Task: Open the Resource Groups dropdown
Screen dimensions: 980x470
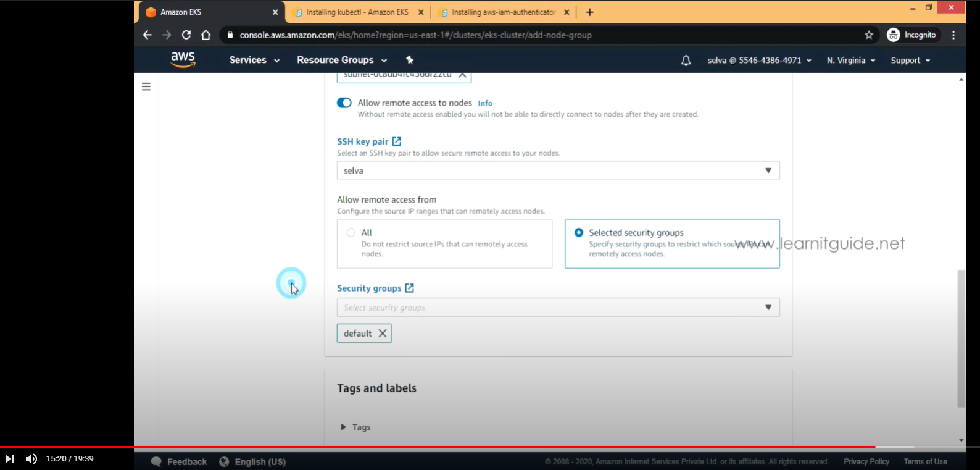Action: point(342,60)
